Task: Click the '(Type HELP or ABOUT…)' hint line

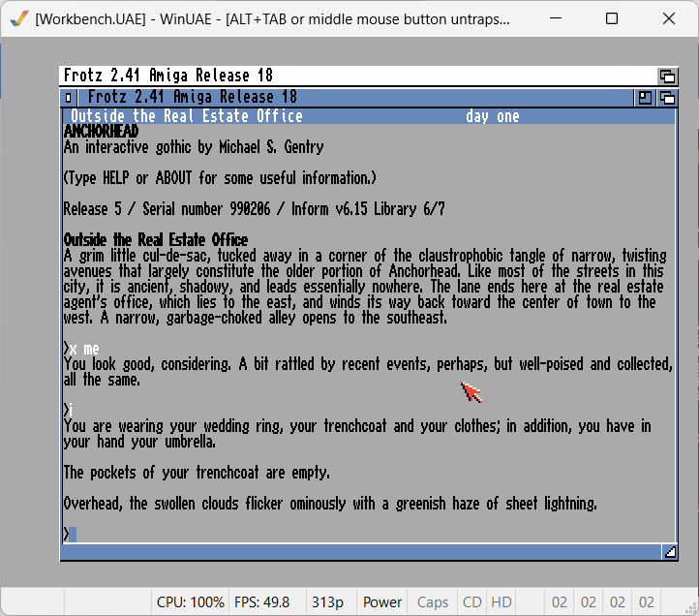Action: [x=220, y=178]
